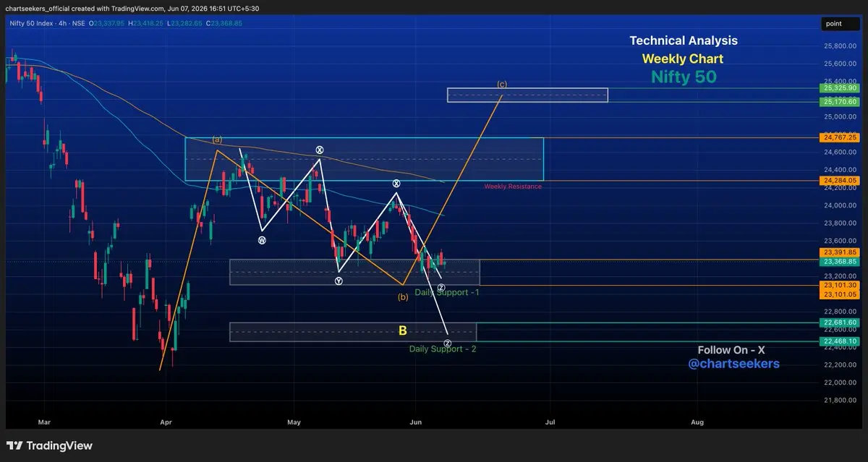Image resolution: width=868 pixels, height=462 pixels.
Task: Click the 22,681.60 green price label
Action: [x=841, y=322]
